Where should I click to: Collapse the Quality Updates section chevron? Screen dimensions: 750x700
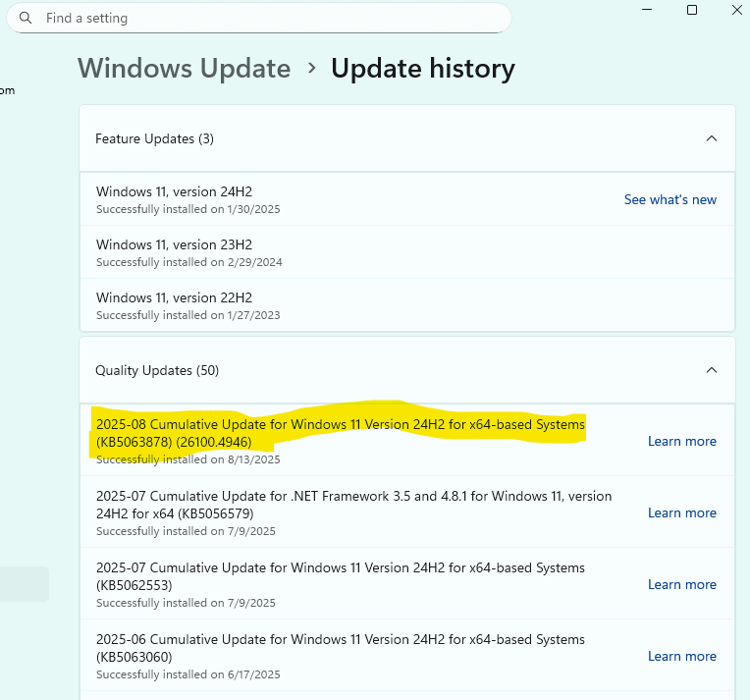[x=712, y=370]
